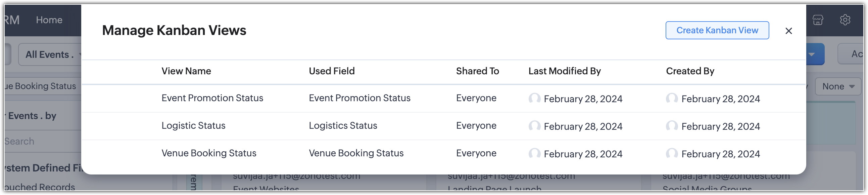Click Create Kanban View button

click(x=717, y=30)
